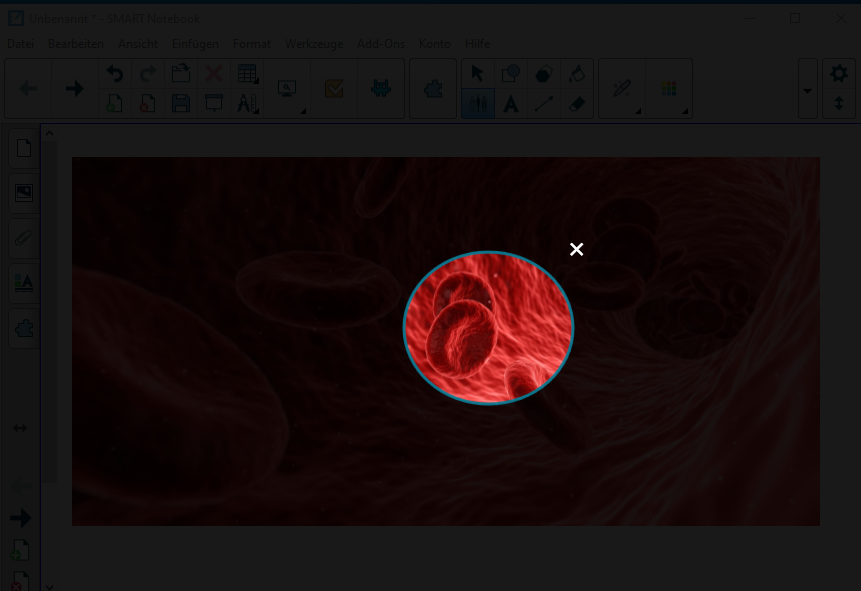Viewport: 861px width, 591px height.
Task: Open the Page Sorter sidebar tab
Action: [24, 148]
